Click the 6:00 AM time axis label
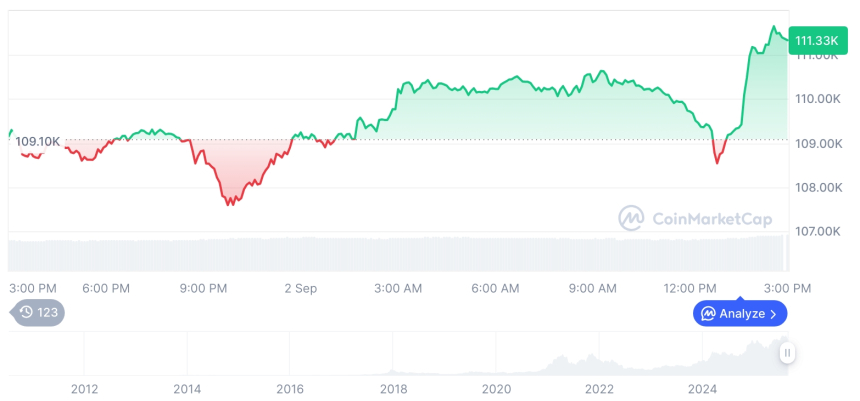The width and height of the screenshot is (860, 401). pyautogui.click(x=495, y=288)
